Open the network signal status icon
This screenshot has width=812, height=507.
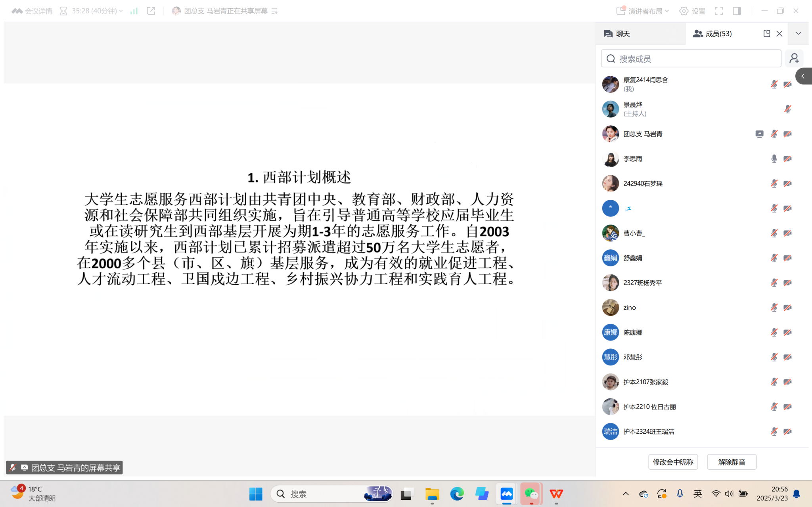click(x=134, y=11)
